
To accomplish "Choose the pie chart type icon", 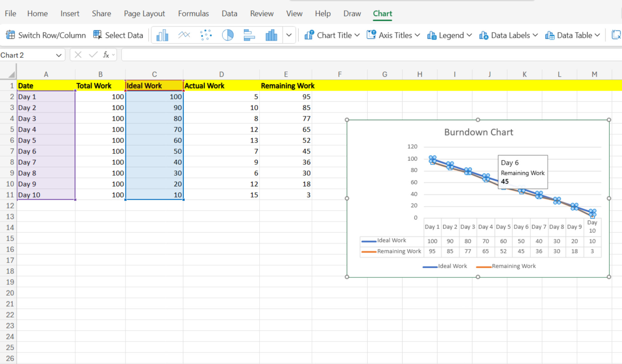I will [x=228, y=35].
